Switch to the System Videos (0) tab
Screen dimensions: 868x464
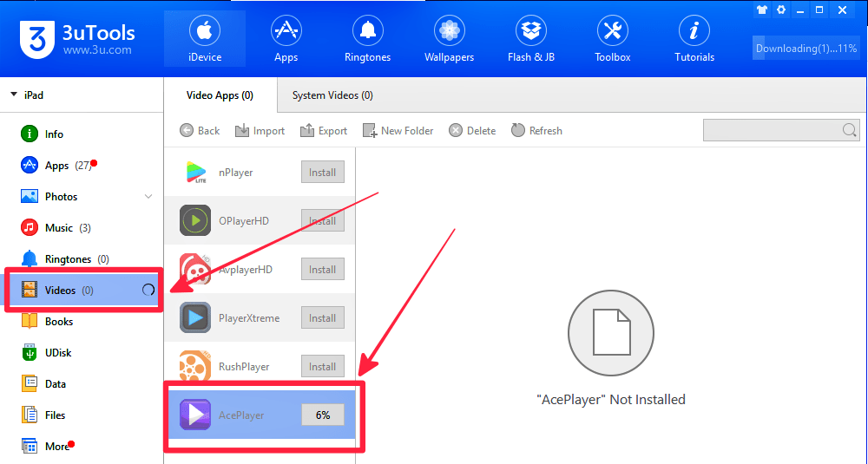332,95
